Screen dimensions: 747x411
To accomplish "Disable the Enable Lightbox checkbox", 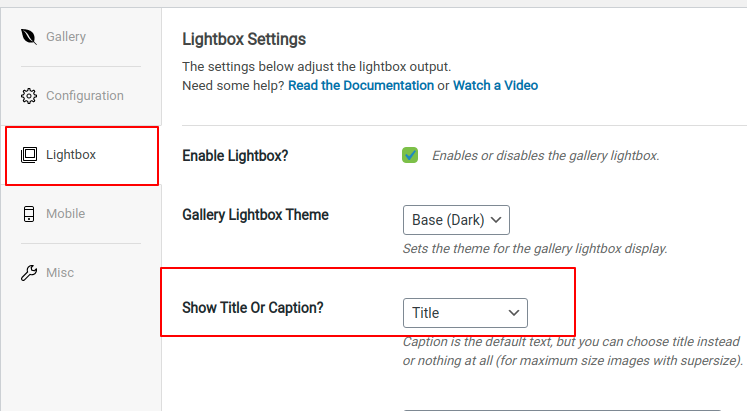I will 410,155.
